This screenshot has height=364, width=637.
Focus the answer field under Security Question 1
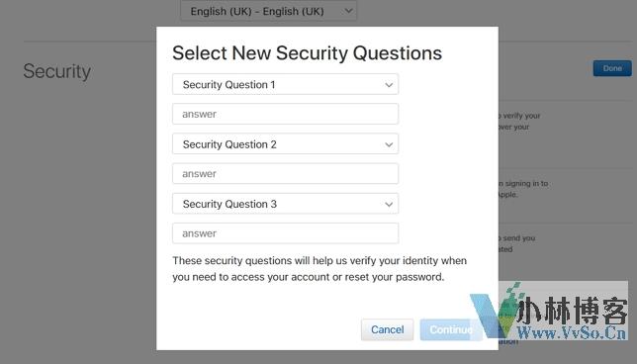[285, 114]
